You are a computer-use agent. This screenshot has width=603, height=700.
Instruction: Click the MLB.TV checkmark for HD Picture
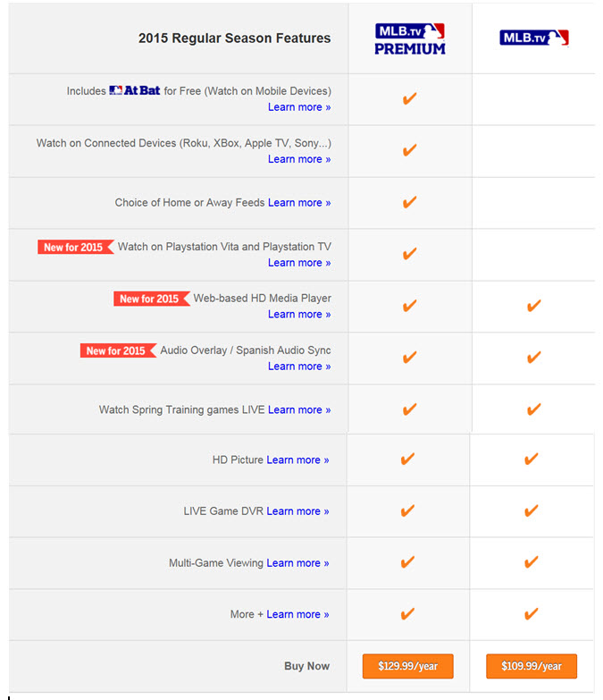tap(531, 459)
